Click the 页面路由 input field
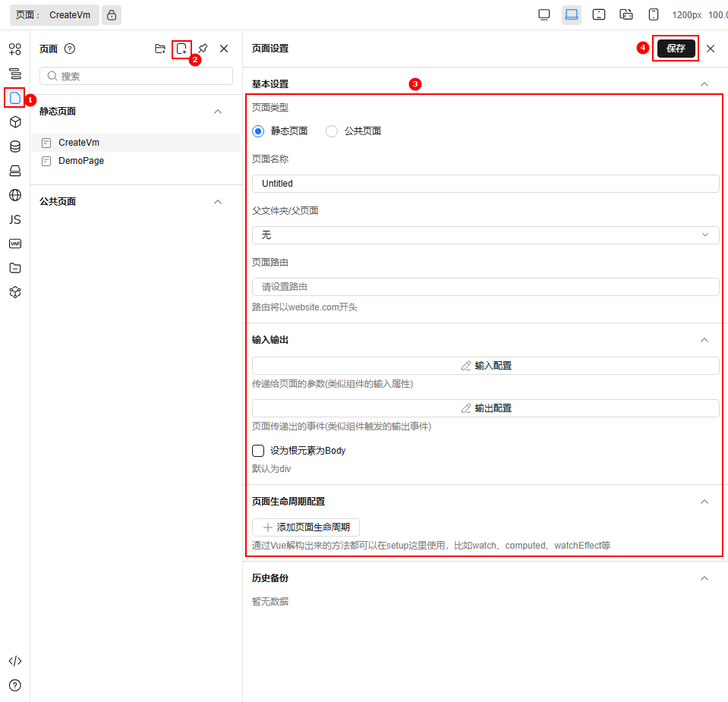This screenshot has height=702, width=728. tap(485, 286)
